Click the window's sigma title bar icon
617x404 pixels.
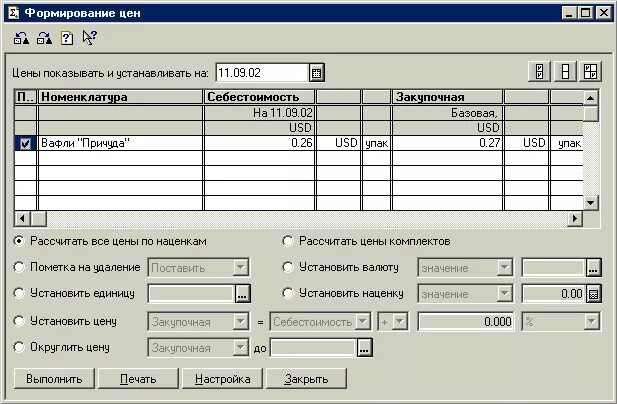point(14,13)
